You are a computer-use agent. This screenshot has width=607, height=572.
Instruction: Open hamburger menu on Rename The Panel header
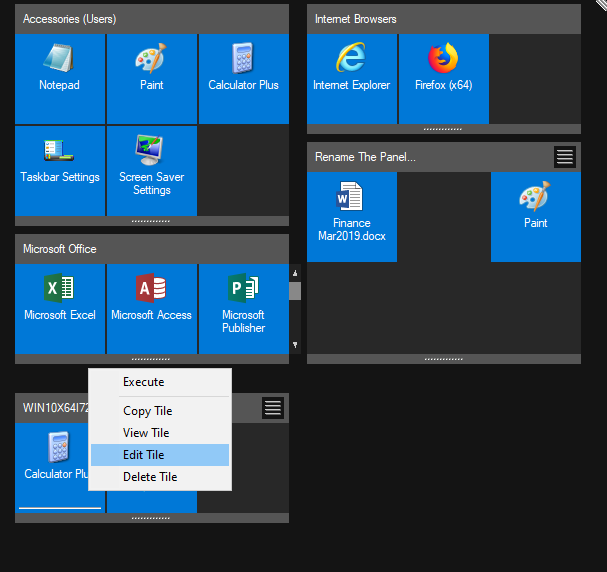[x=565, y=157]
